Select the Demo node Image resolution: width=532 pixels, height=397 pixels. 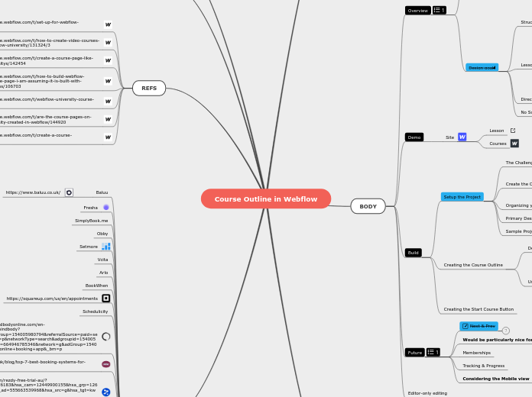coord(414,137)
